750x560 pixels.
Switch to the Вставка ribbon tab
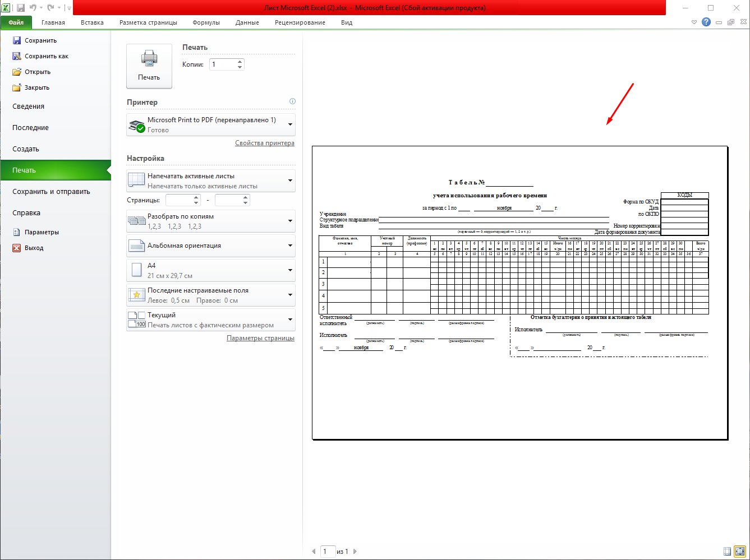[92, 22]
